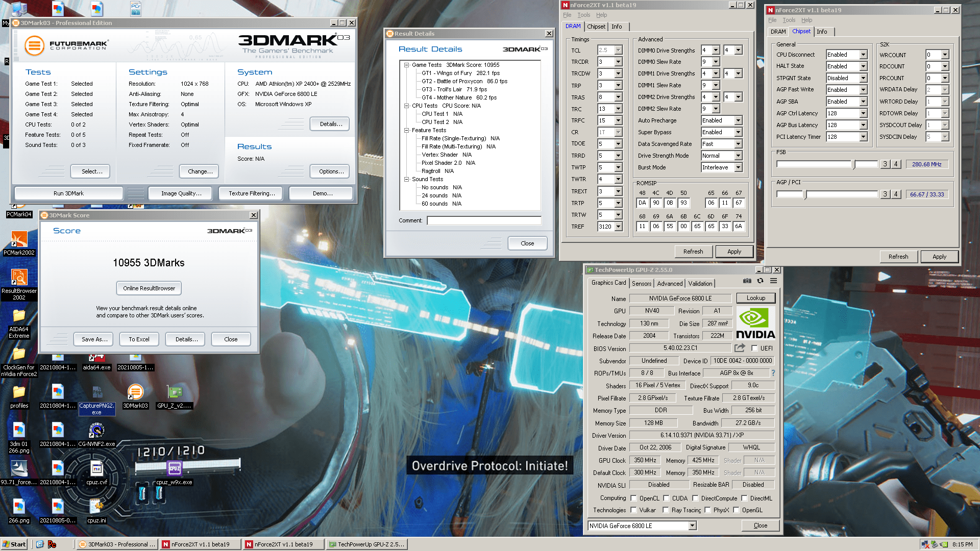Viewport: 980px width, 551px height.
Task: Open GPU selector dropdown in GPU-Z
Action: coord(692,526)
